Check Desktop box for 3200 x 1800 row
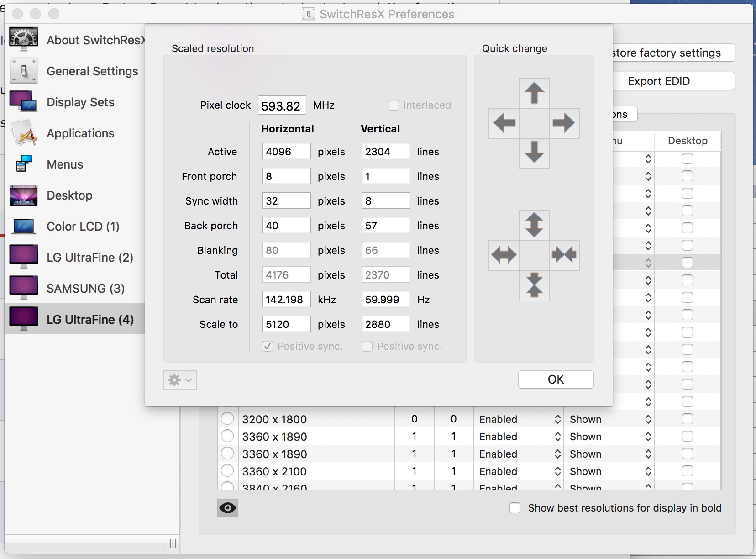The image size is (756, 559). coord(688,419)
